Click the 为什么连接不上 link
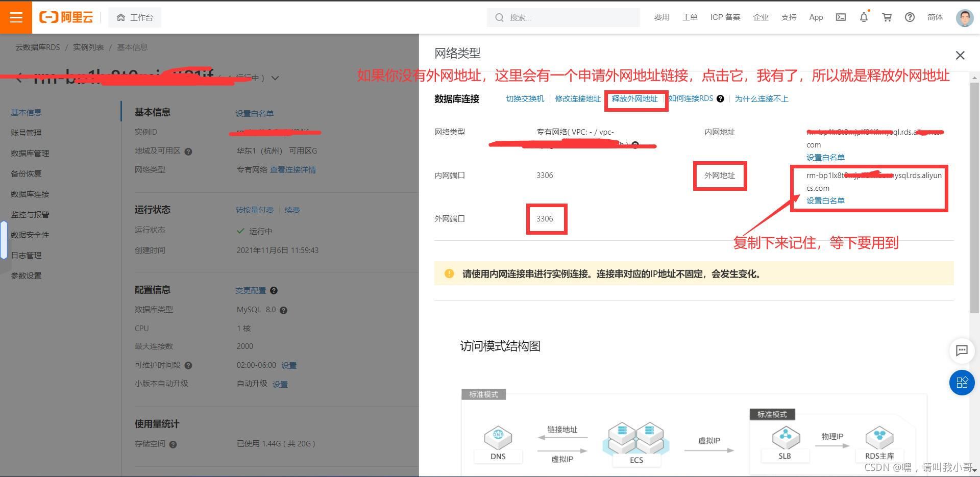The image size is (980, 477). tap(762, 99)
